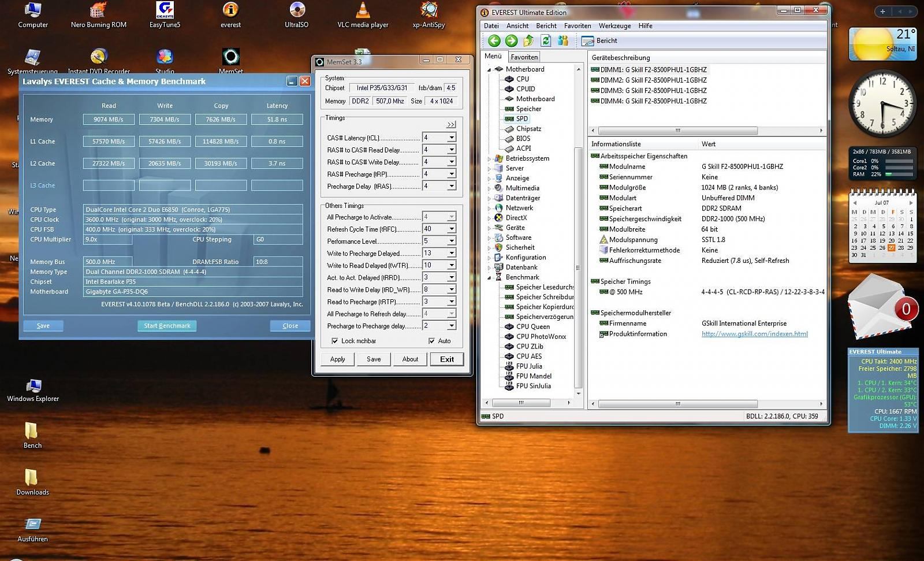This screenshot has height=561, width=924.
Task: Open the Computer desktop icon
Action: point(33,16)
